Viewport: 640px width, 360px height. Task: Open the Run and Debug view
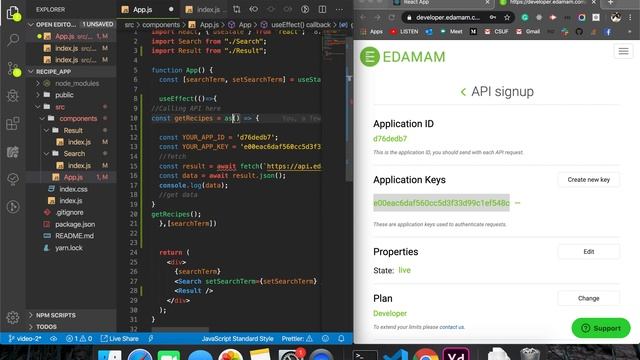(13, 96)
